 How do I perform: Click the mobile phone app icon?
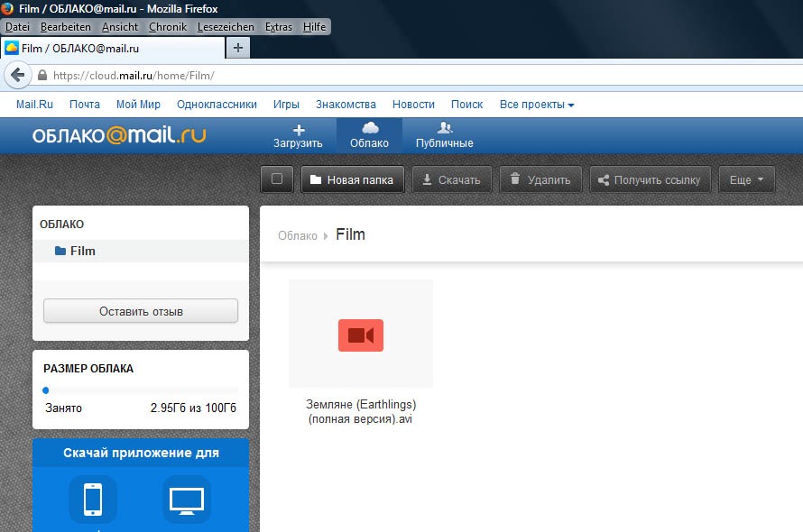pyautogui.click(x=92, y=499)
